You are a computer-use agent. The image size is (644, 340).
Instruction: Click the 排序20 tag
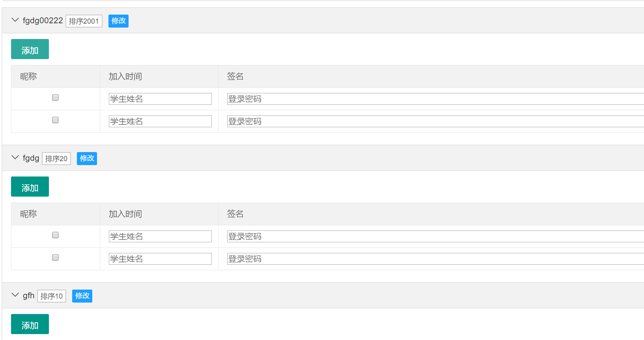[x=56, y=158]
